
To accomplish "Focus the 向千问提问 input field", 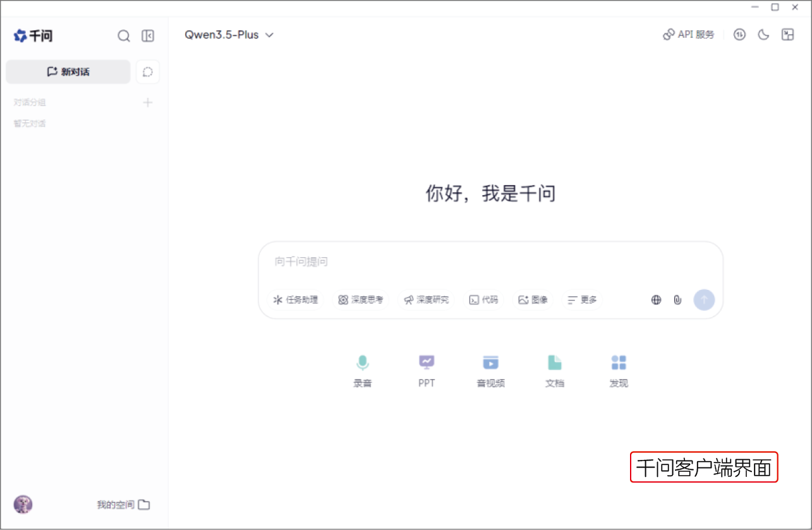I will pos(490,262).
